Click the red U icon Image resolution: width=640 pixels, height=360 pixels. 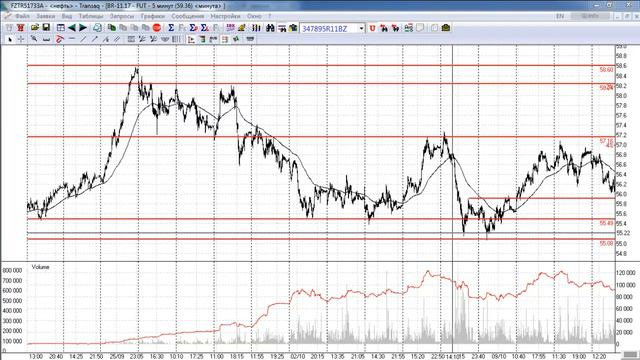[372, 28]
